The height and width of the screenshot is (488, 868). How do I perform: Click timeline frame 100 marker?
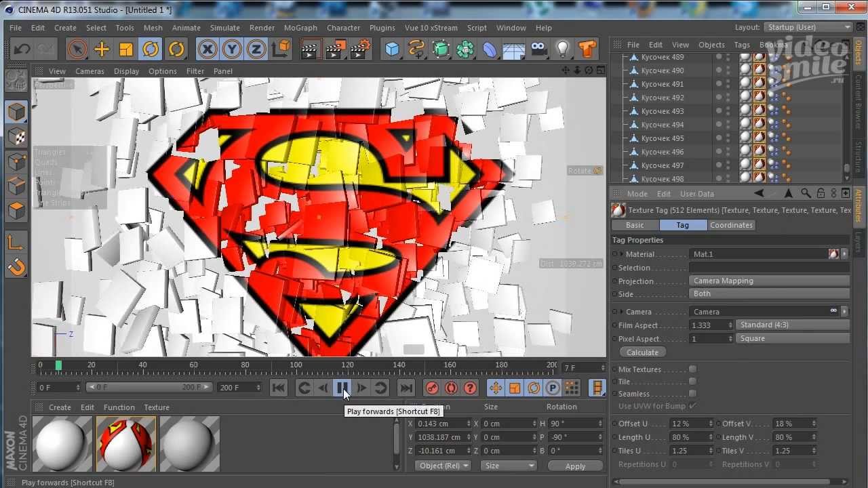click(296, 367)
